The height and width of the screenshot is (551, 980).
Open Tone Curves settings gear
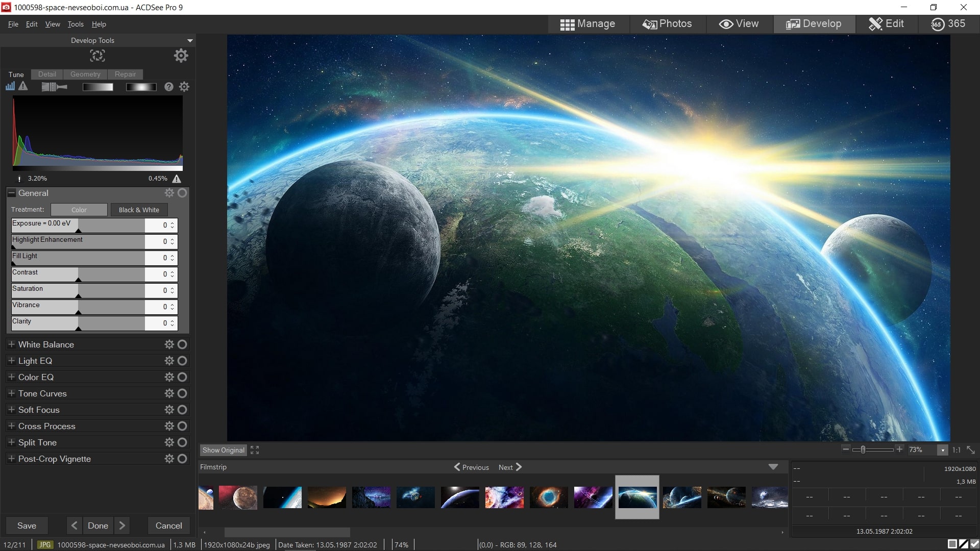169,393
